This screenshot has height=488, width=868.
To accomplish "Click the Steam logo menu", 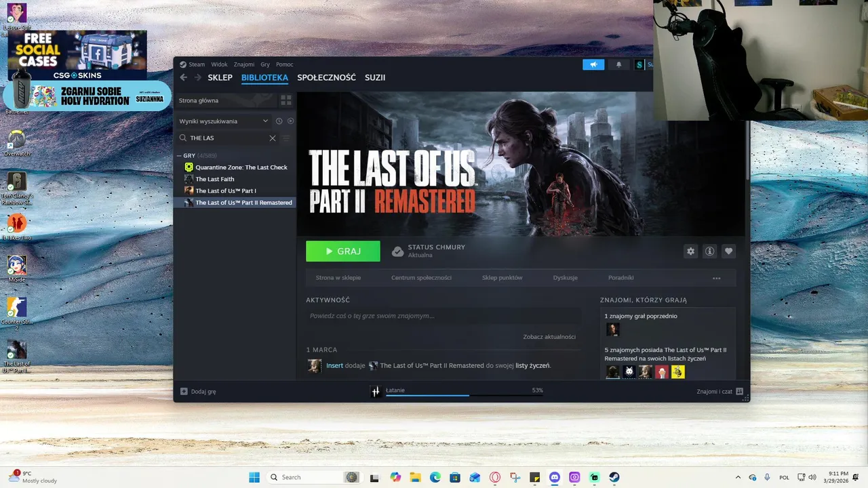I will pos(192,64).
